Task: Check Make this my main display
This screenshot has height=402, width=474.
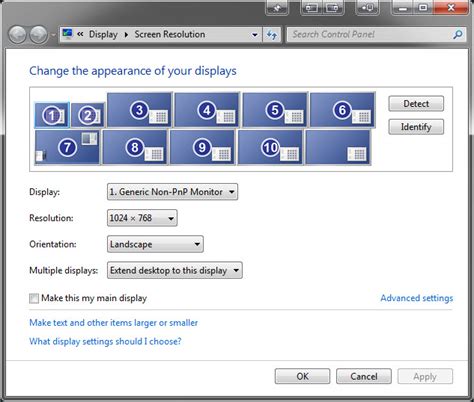Action: click(x=34, y=298)
